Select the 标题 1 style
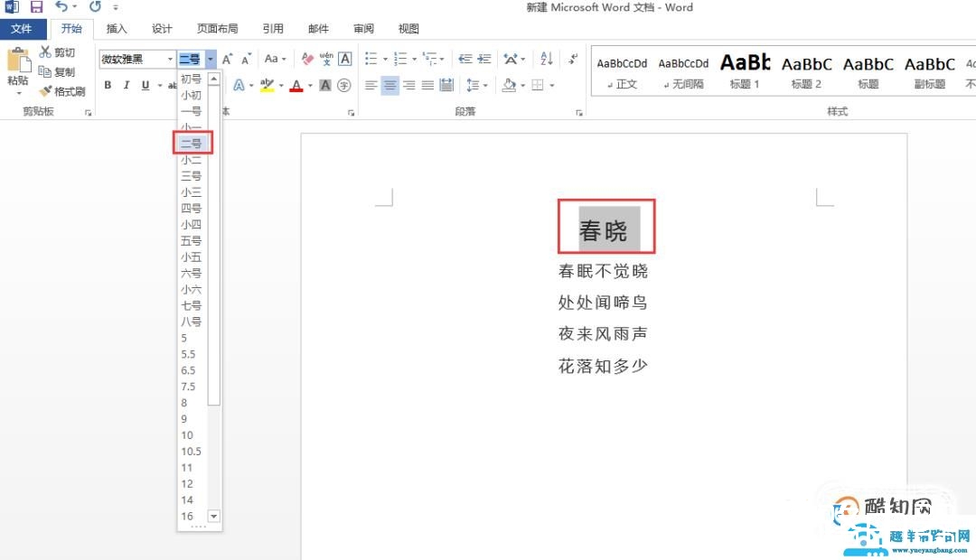This screenshot has width=976, height=560. [744, 71]
